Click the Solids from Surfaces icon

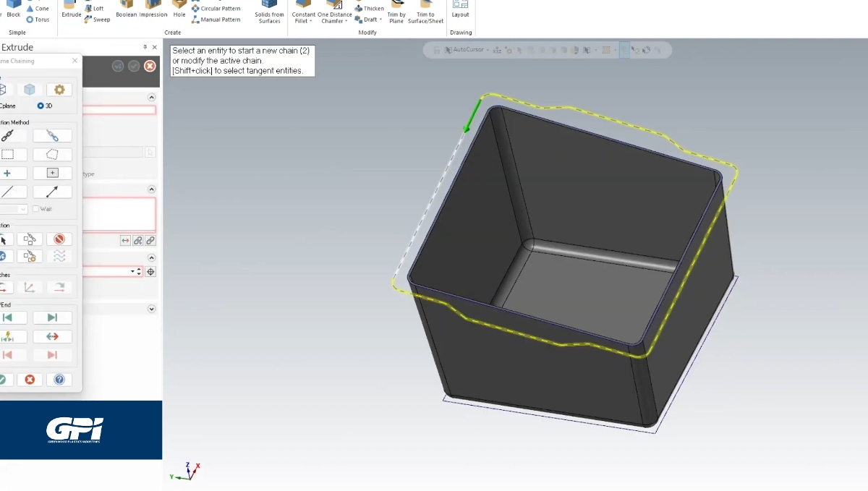tap(268, 10)
